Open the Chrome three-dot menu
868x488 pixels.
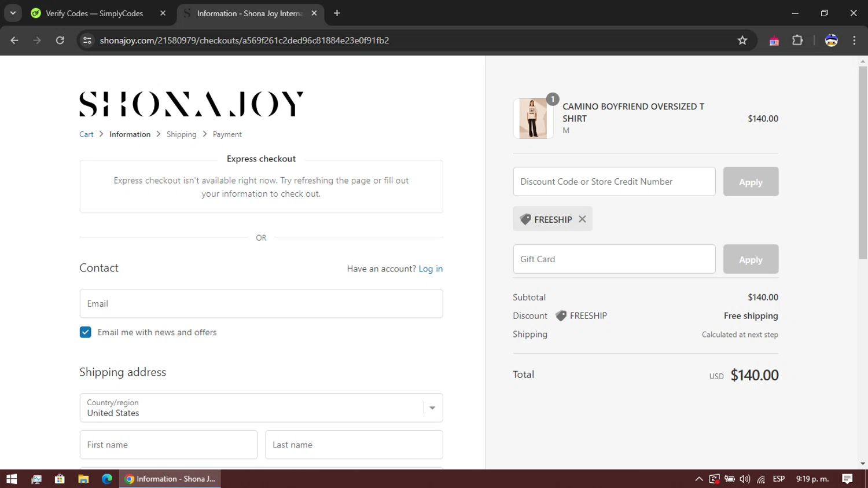point(854,41)
